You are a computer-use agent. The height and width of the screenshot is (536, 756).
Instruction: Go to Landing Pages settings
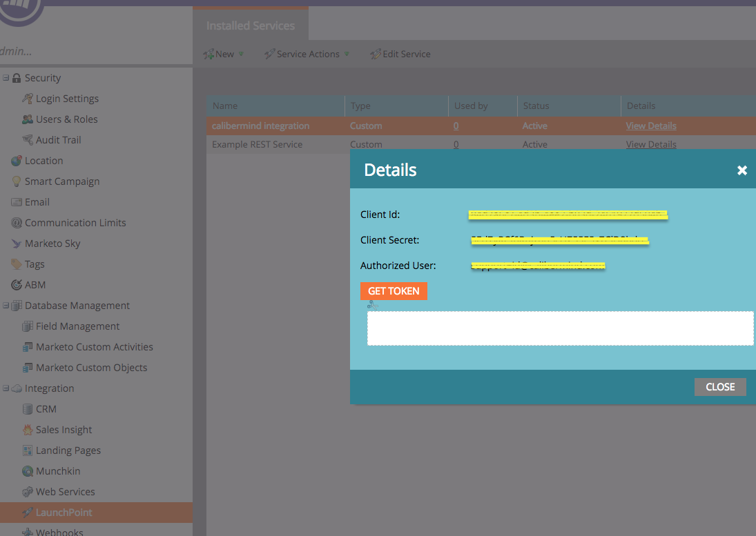point(68,450)
